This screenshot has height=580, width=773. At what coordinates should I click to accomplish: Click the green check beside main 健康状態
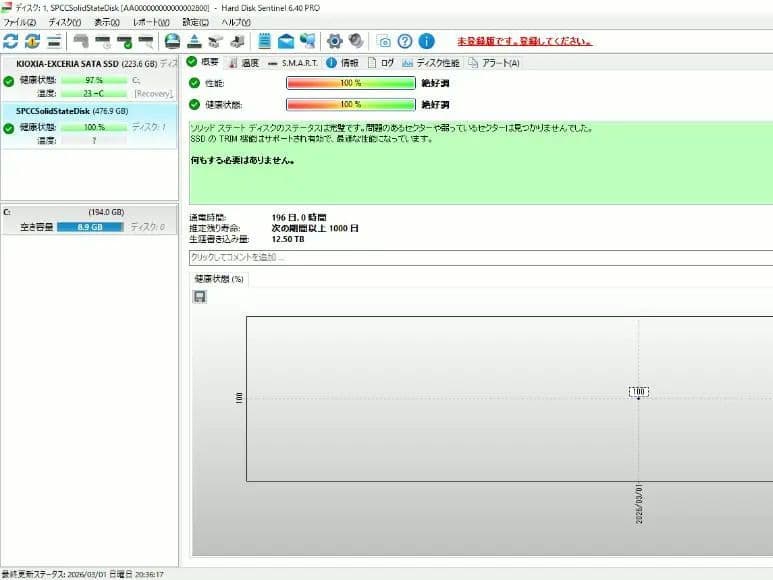tap(194, 104)
